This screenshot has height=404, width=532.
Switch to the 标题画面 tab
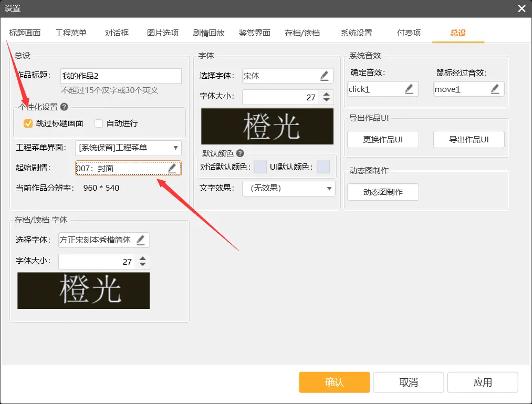click(x=25, y=32)
